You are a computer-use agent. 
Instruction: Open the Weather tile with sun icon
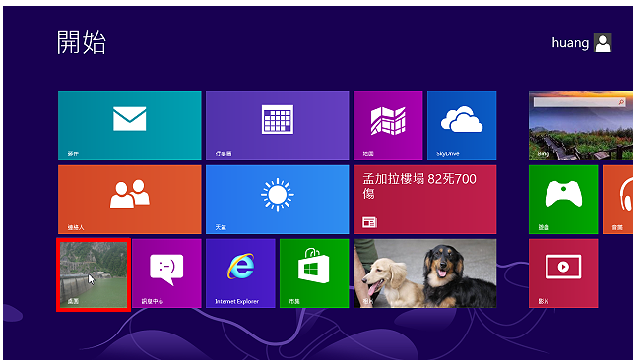(x=278, y=199)
